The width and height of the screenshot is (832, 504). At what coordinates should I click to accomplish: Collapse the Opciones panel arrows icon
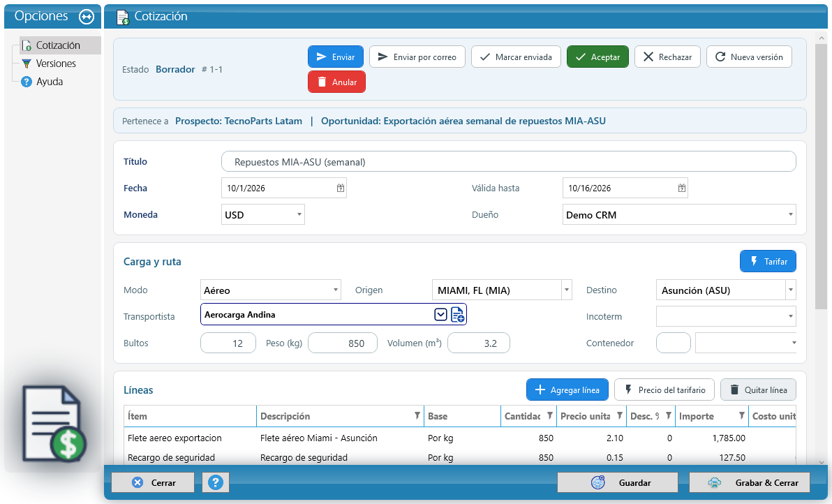pyautogui.click(x=87, y=17)
